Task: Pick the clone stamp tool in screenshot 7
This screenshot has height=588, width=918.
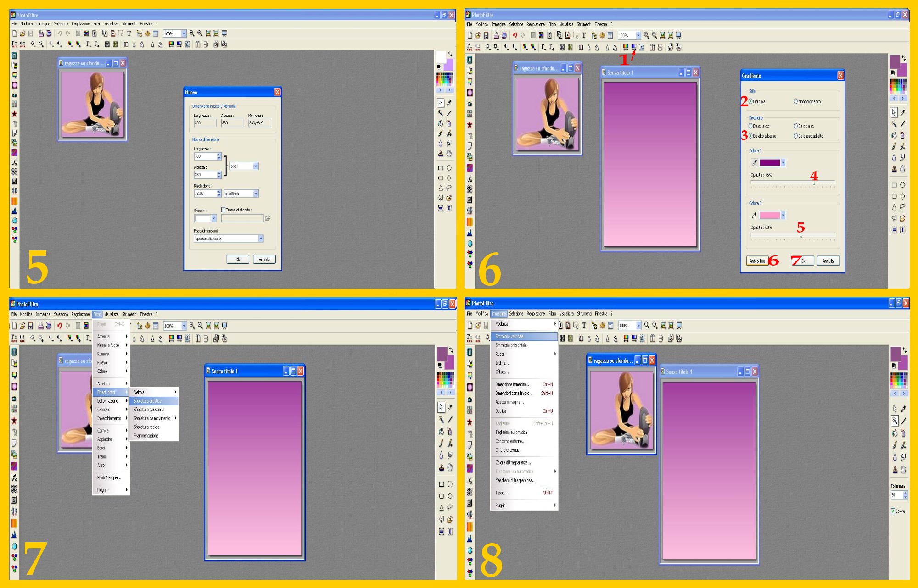Action: tap(441, 467)
